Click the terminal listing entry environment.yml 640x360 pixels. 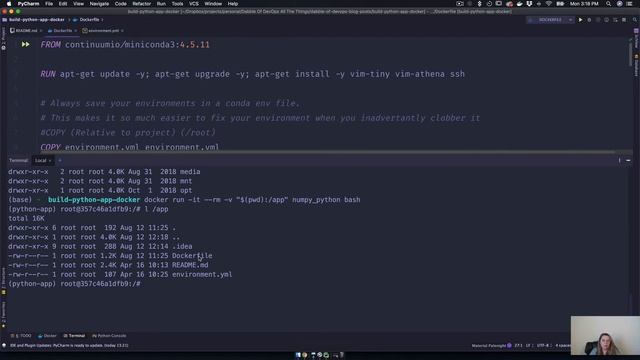(x=202, y=274)
